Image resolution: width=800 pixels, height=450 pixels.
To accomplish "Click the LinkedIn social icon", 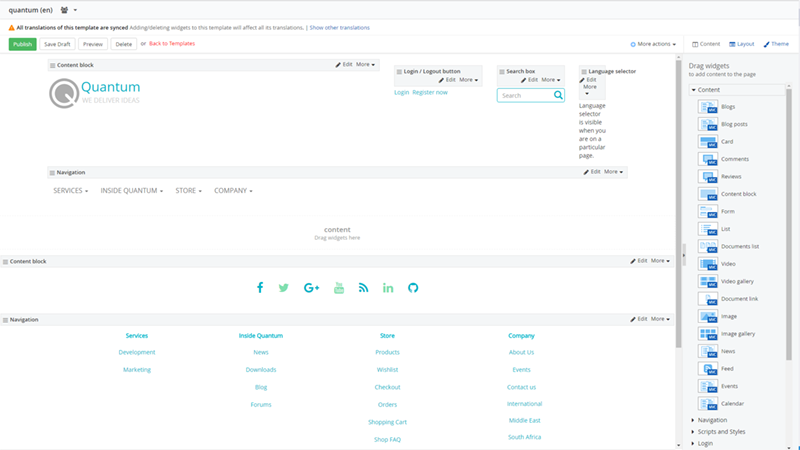I will coord(388,288).
